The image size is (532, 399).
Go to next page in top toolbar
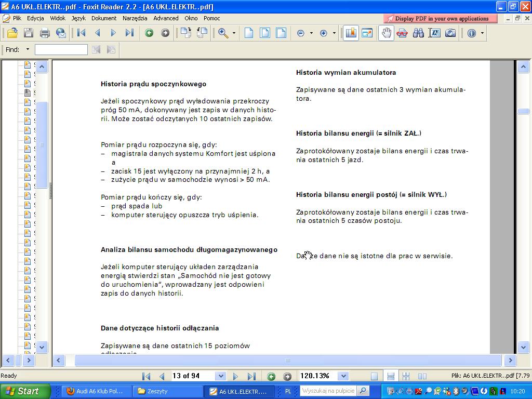pos(113,33)
